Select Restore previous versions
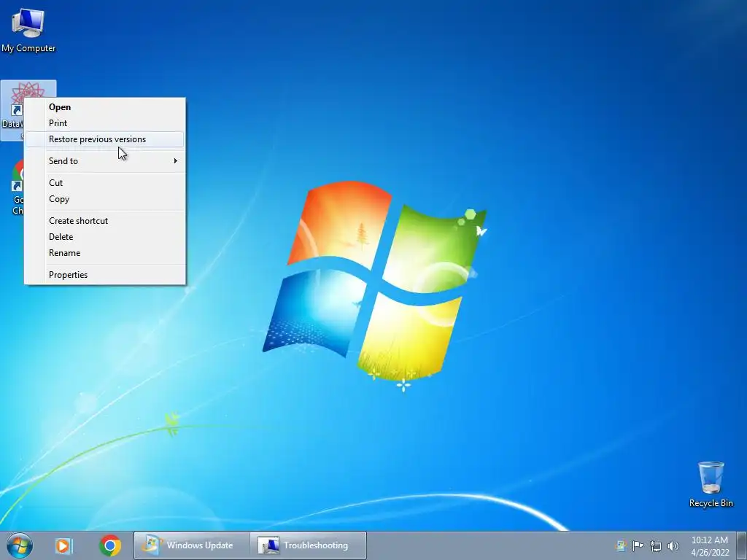The image size is (747, 560). coord(105,139)
